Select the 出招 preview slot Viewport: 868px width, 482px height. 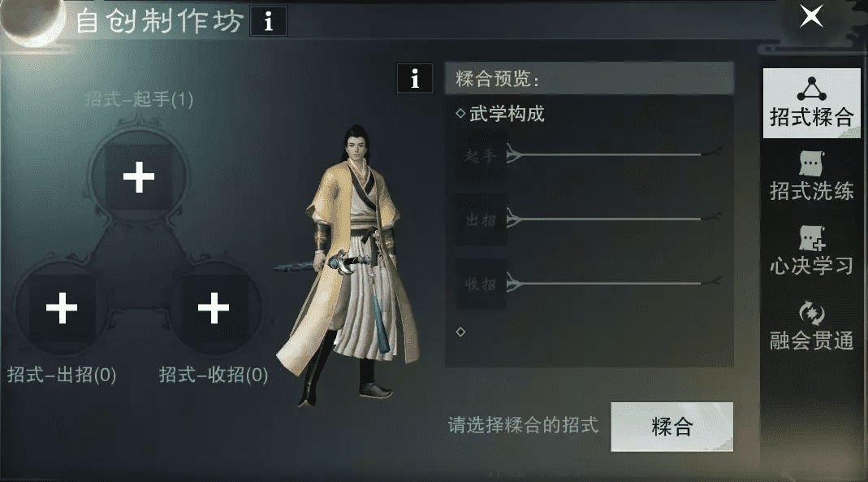tap(481, 220)
